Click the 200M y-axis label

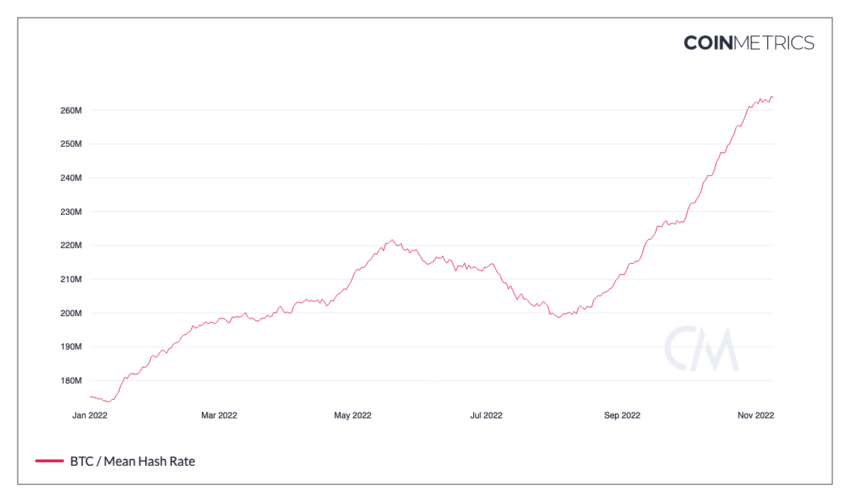pos(70,313)
